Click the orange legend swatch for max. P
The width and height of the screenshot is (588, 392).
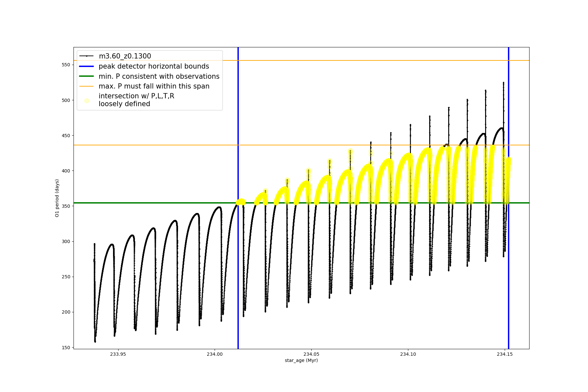click(x=87, y=86)
